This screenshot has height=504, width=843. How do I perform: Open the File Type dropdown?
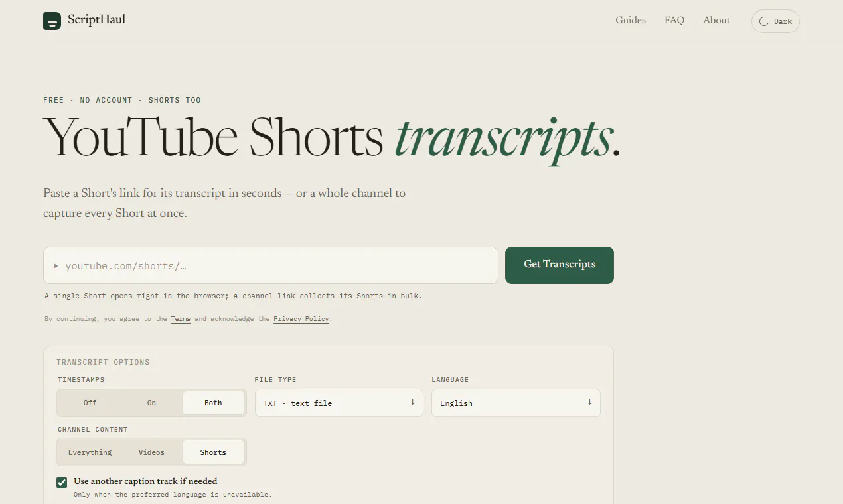pyautogui.click(x=339, y=403)
